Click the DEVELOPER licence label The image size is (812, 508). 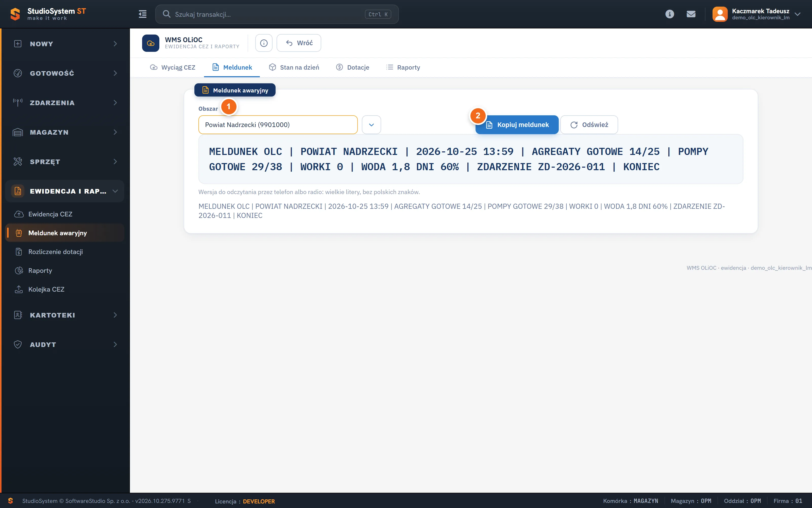[x=259, y=501]
